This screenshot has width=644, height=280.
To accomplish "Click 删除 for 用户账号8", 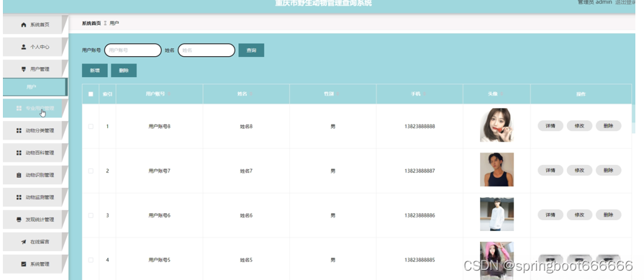I will coord(609,126).
